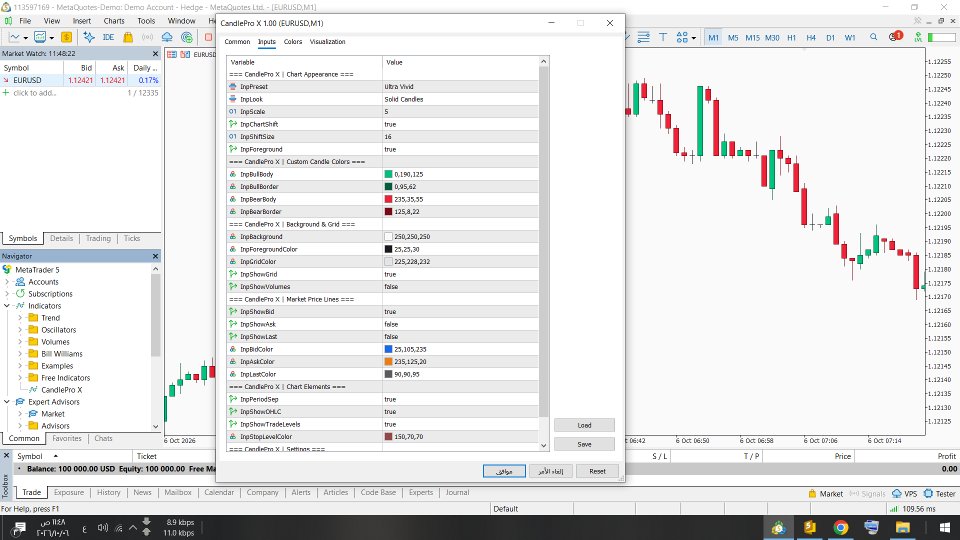Click the Reset button
Viewport: 960px width, 540px height.
tap(597, 471)
